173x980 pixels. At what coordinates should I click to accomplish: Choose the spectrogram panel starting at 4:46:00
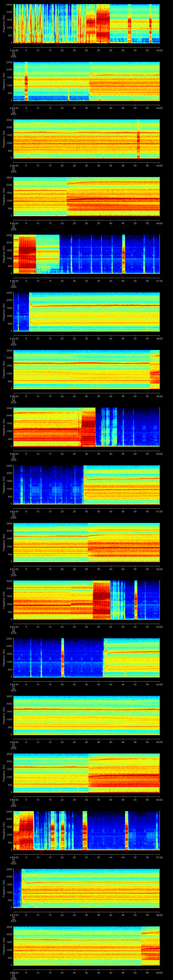(x=87, y=255)
